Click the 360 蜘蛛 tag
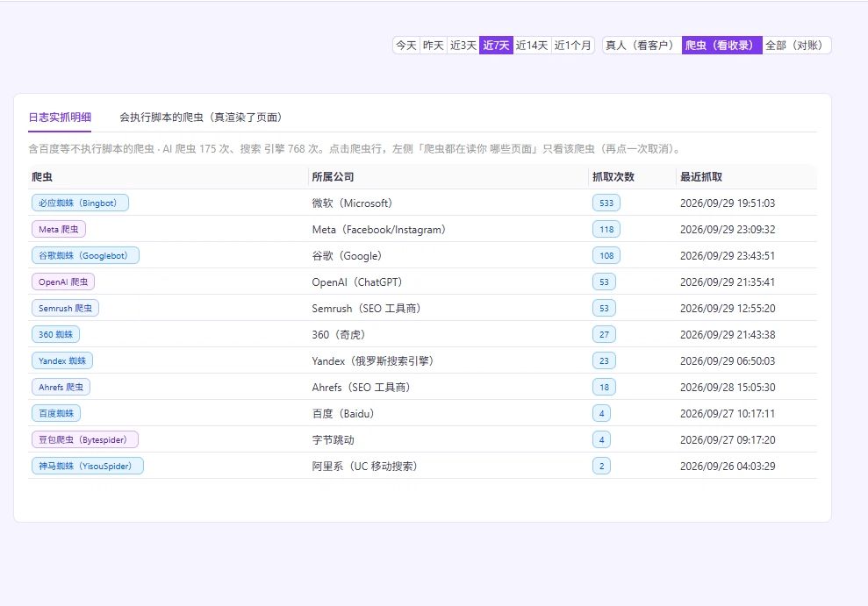This screenshot has width=868, height=606. tap(56, 334)
